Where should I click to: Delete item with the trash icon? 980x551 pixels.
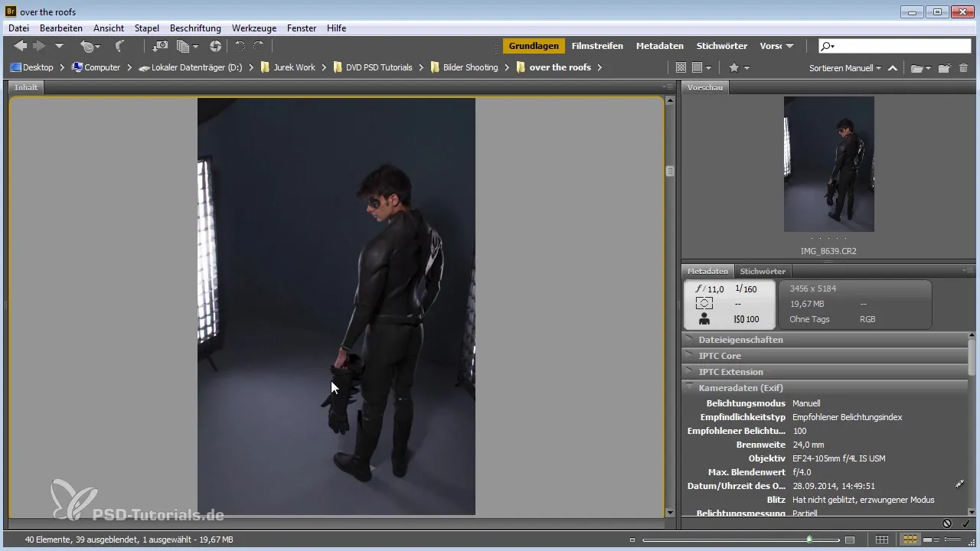coord(963,68)
